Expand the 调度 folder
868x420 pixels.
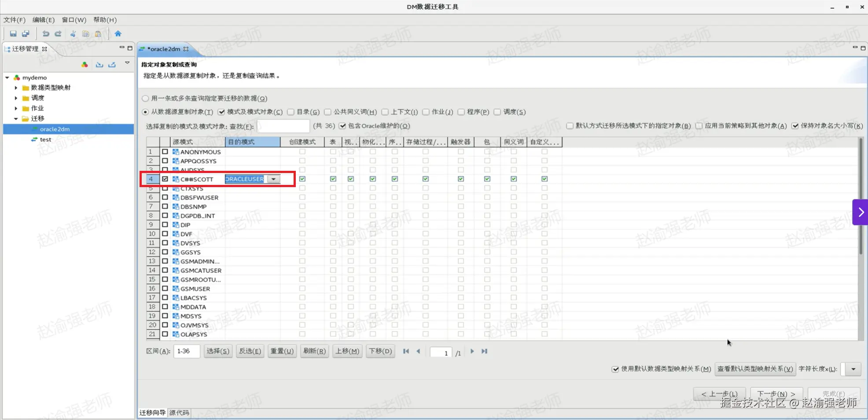[x=16, y=98]
